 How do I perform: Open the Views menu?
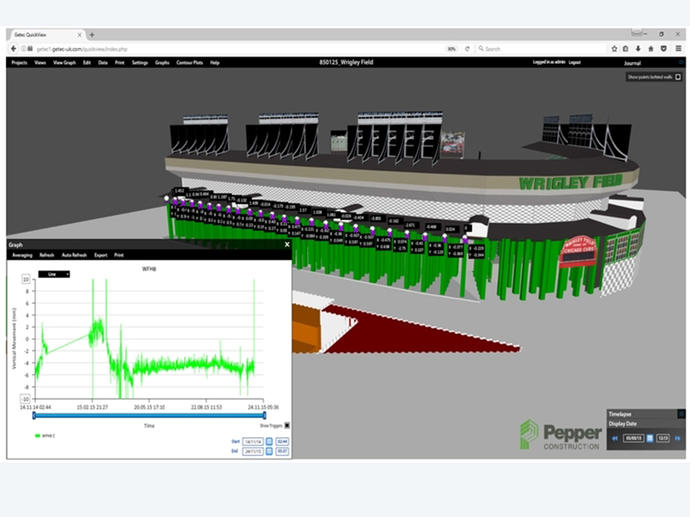pos(40,62)
